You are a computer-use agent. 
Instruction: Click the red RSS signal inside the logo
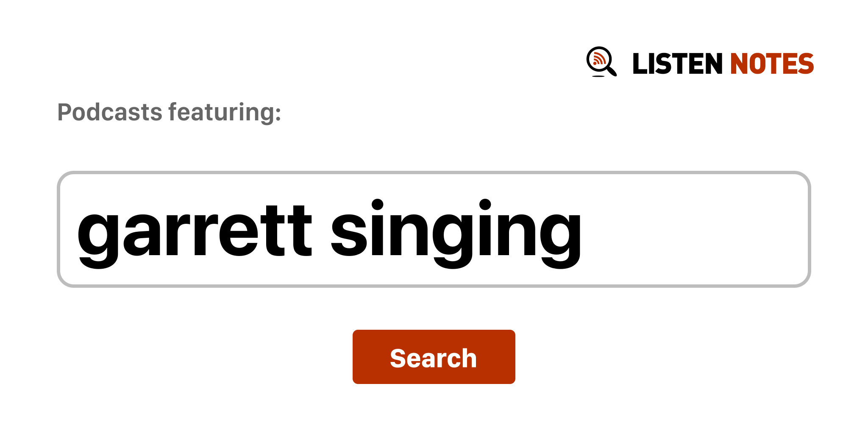tap(599, 59)
